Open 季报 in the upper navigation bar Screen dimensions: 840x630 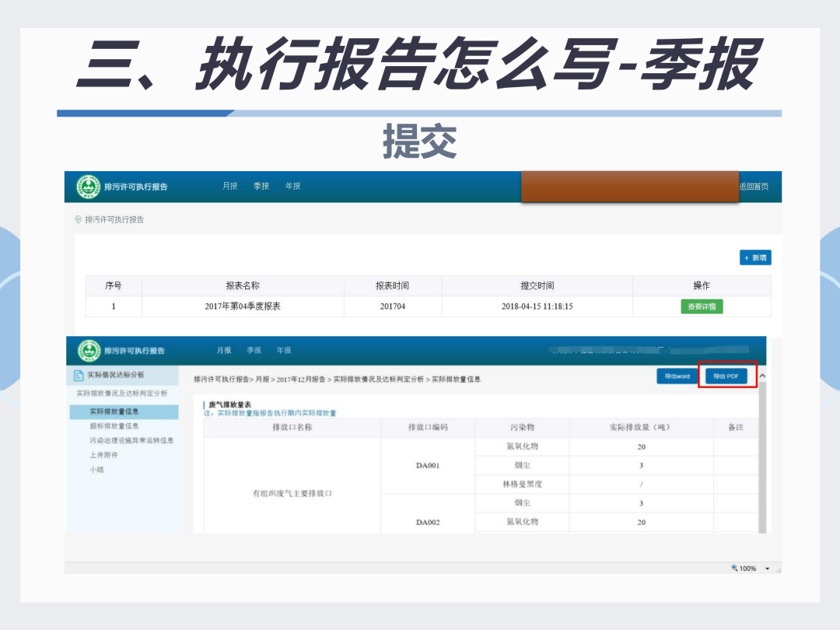click(x=261, y=186)
